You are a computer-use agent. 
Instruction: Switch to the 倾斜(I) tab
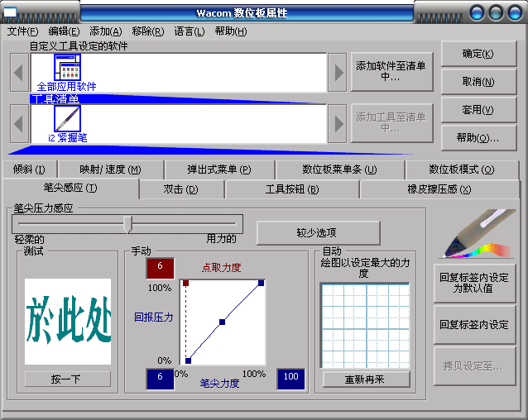(29, 169)
